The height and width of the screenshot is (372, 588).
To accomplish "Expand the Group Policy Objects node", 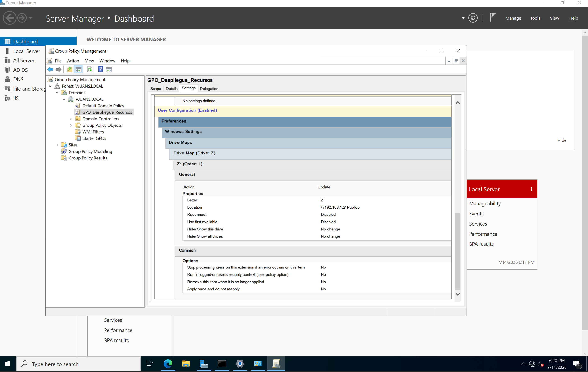I will tap(71, 125).
